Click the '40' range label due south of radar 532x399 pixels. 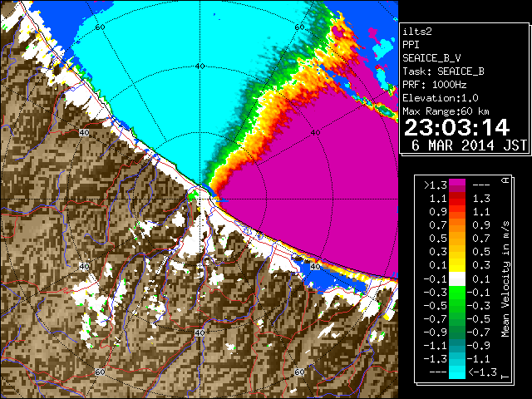click(x=199, y=332)
